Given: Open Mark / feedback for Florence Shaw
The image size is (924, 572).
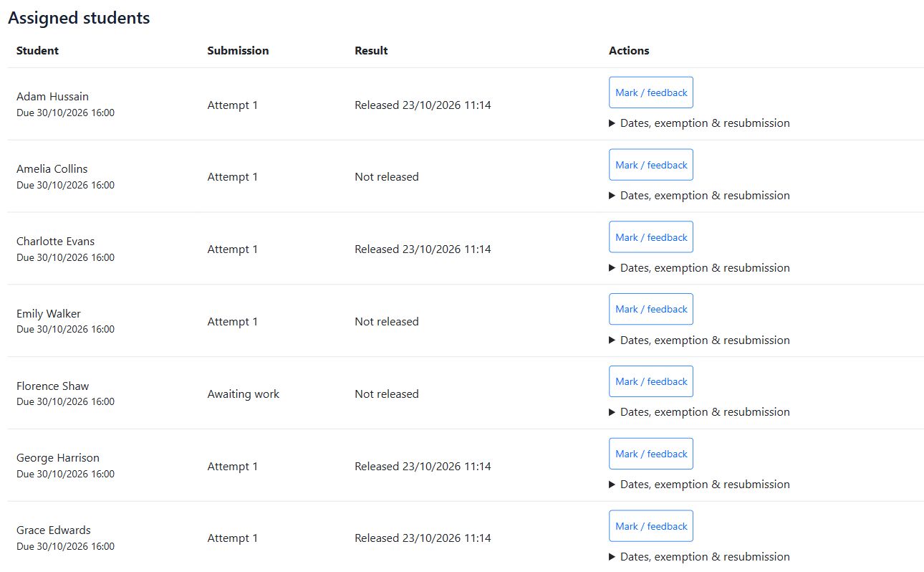Looking at the screenshot, I should point(650,381).
